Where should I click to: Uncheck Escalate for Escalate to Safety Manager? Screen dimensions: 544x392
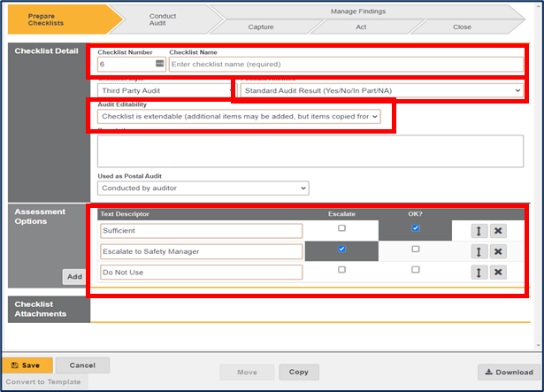[x=341, y=250]
